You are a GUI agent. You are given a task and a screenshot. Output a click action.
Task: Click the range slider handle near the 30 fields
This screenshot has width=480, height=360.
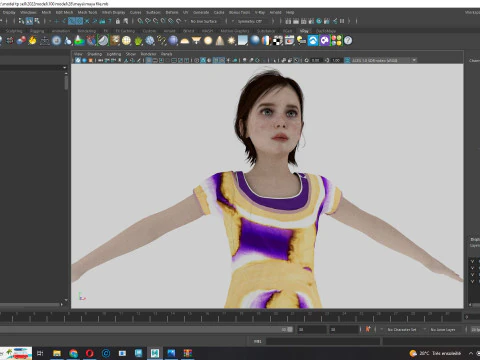[290, 329]
